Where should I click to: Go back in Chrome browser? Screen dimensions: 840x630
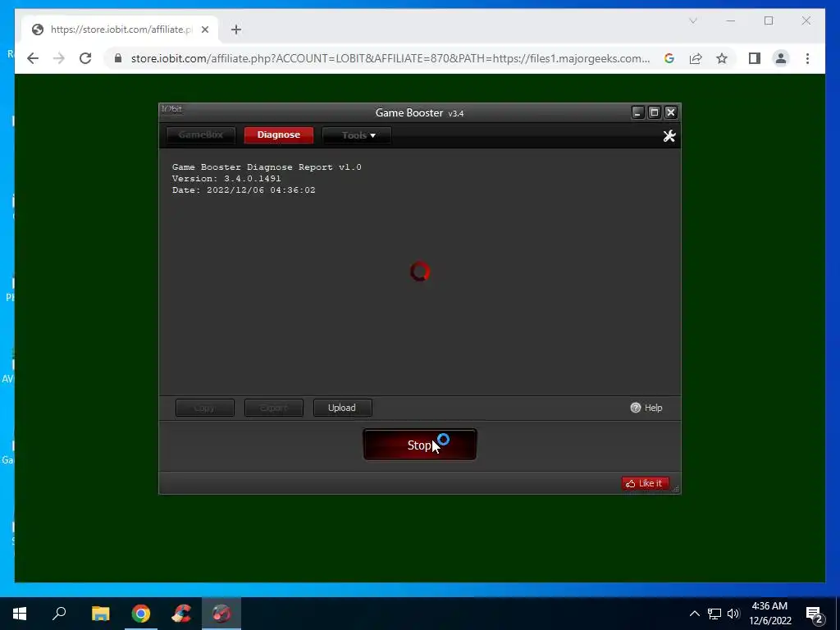coord(33,58)
